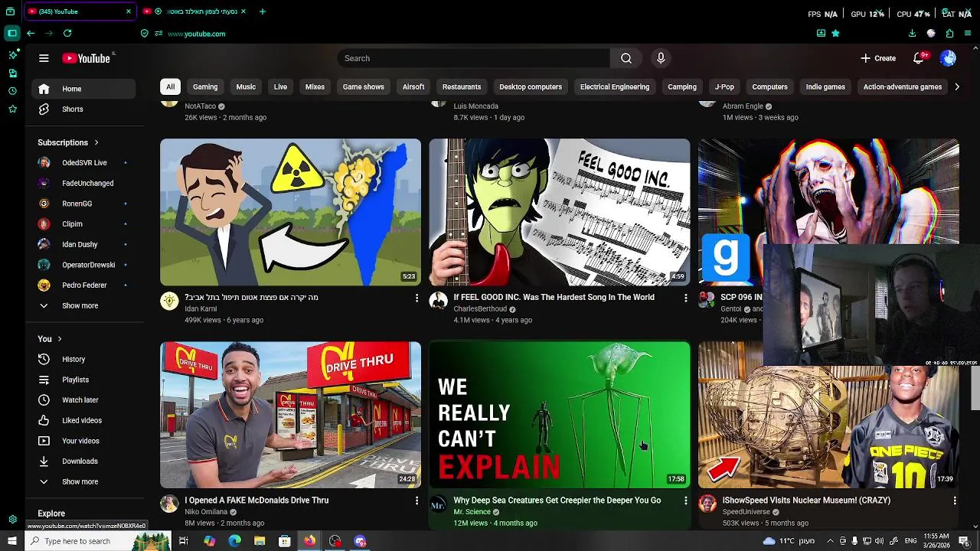Open Your videos
The width and height of the screenshot is (980, 551).
click(84, 441)
